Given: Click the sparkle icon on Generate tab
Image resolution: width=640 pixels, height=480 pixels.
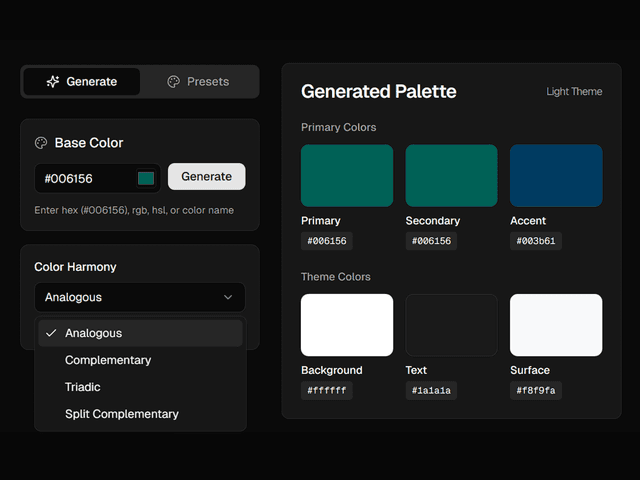Looking at the screenshot, I should 53,82.
